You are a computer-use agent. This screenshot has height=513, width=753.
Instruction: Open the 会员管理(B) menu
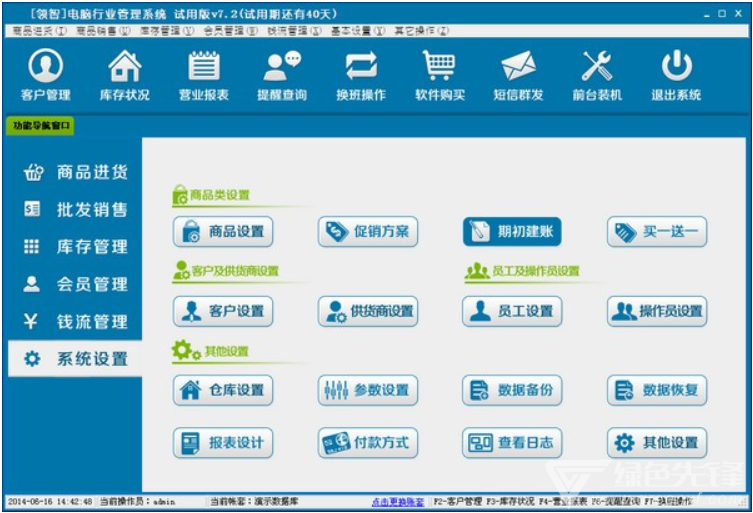click(x=231, y=31)
